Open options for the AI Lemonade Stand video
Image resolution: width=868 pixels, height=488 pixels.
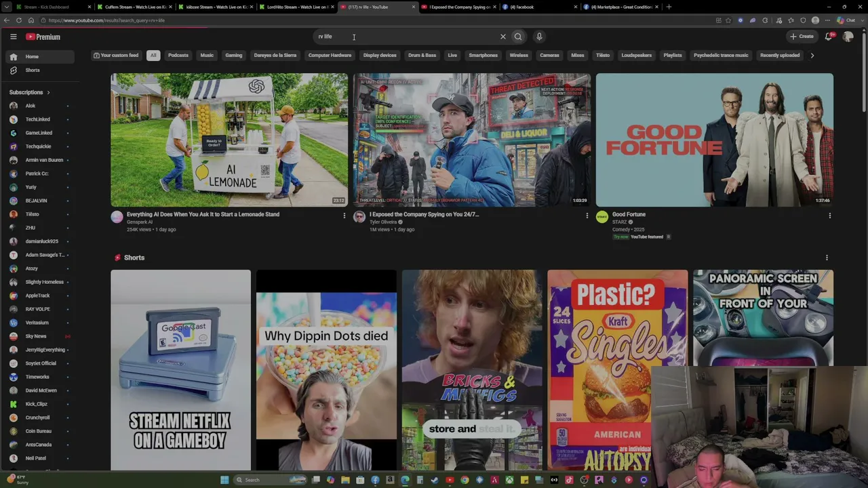[344, 216]
